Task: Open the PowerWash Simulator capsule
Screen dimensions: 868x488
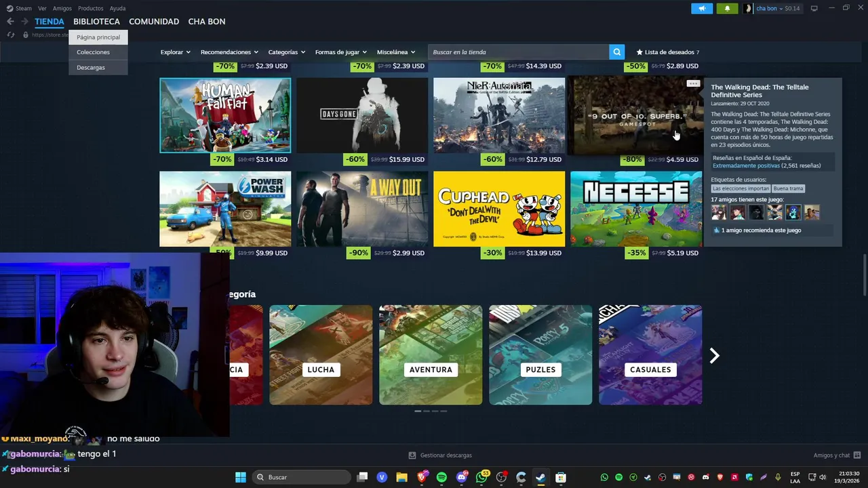Action: (x=225, y=209)
